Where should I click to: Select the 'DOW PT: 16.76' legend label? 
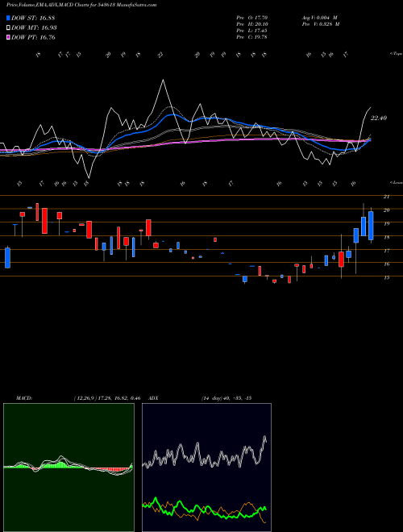click(x=33, y=37)
